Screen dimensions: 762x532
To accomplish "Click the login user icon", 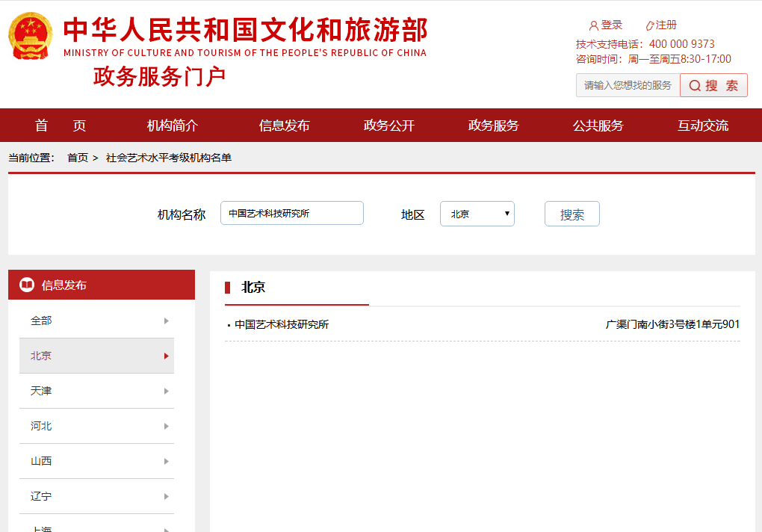I will (x=594, y=25).
